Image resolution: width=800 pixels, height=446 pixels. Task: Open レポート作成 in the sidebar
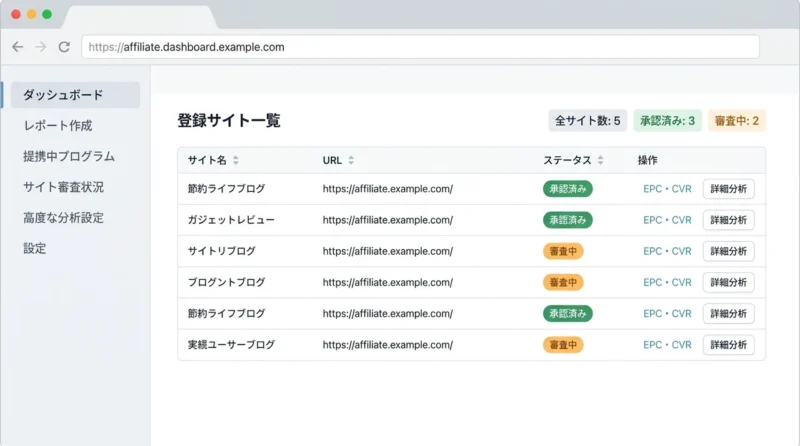point(58,126)
